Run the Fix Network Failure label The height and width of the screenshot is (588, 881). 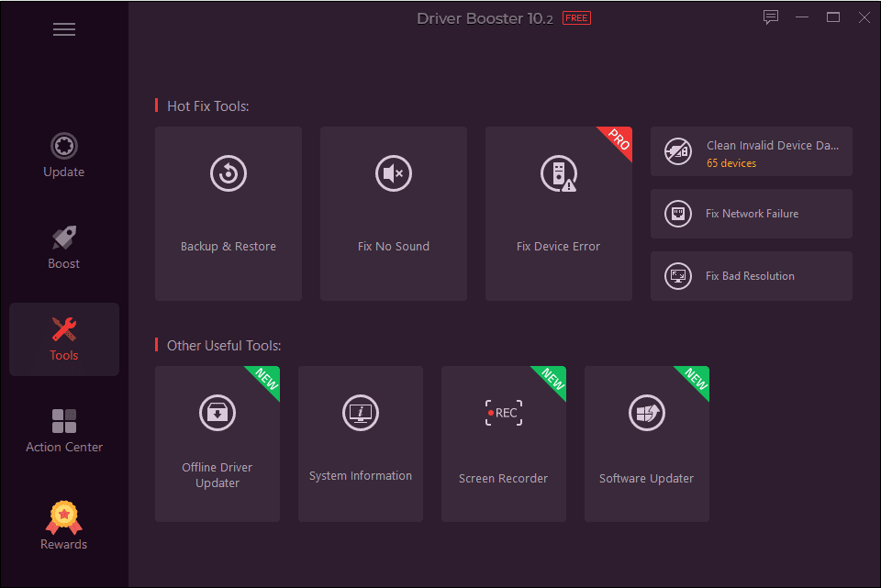click(x=752, y=214)
